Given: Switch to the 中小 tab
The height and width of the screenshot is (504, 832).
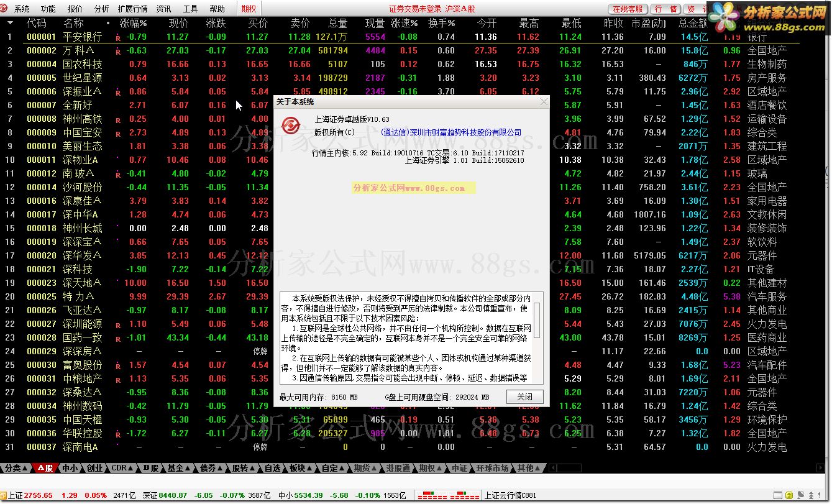Looking at the screenshot, I should (70, 468).
